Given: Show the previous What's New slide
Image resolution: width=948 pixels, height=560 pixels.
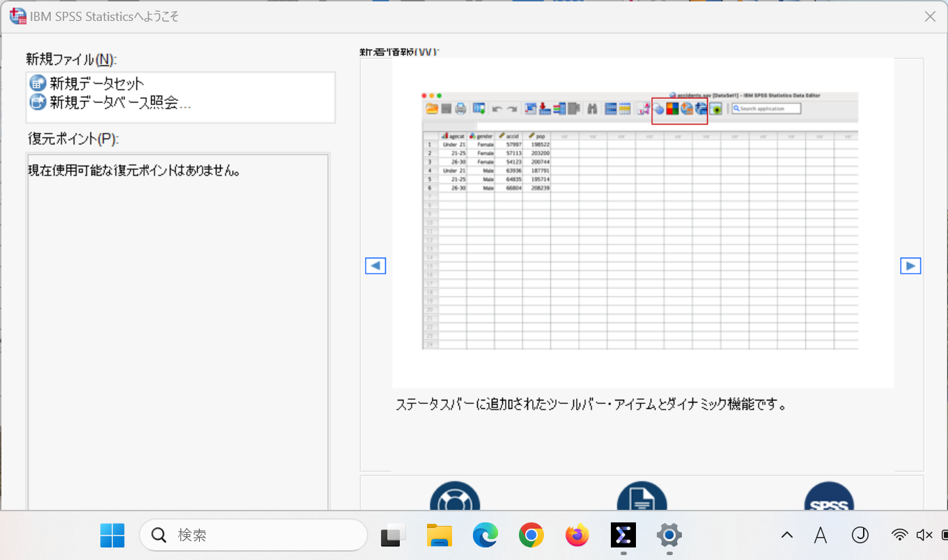Looking at the screenshot, I should pyautogui.click(x=375, y=266).
